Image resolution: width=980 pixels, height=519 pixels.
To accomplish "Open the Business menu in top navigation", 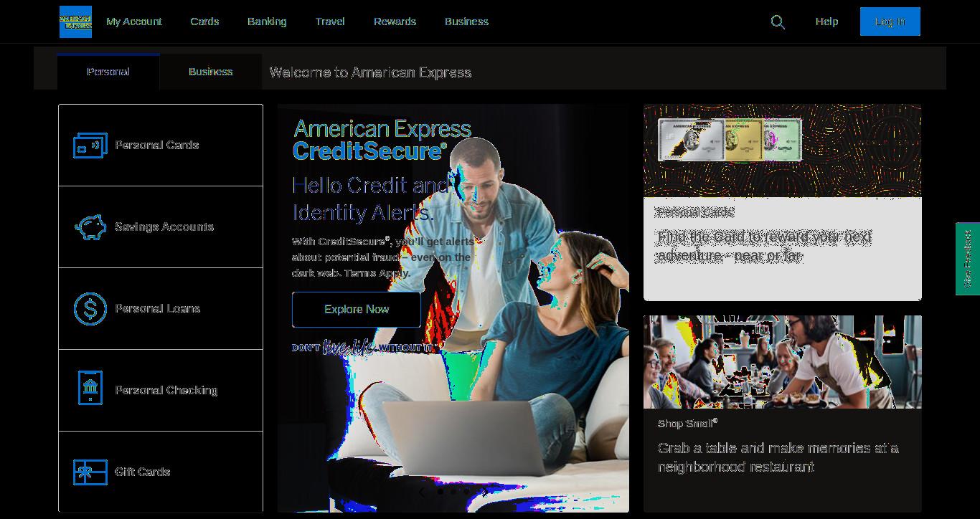I will (x=466, y=22).
